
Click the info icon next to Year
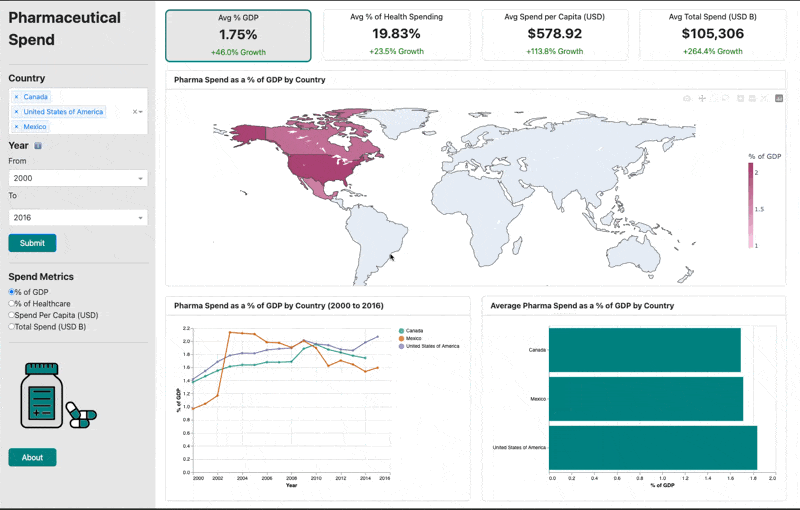[x=38, y=146]
